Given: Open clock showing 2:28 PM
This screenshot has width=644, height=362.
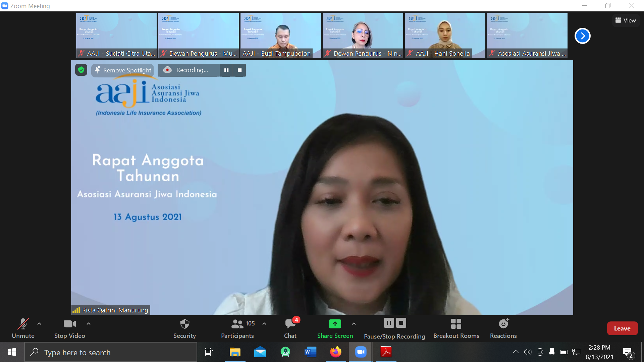Looking at the screenshot, I should tap(599, 352).
